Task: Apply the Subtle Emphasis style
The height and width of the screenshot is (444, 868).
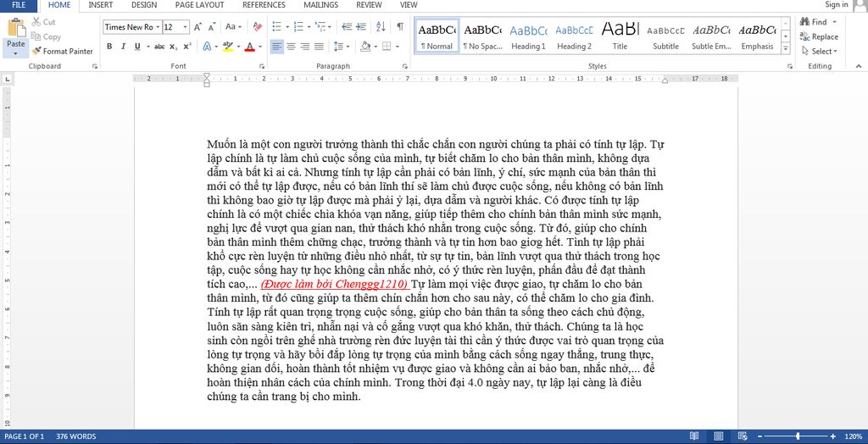Action: pyautogui.click(x=711, y=36)
